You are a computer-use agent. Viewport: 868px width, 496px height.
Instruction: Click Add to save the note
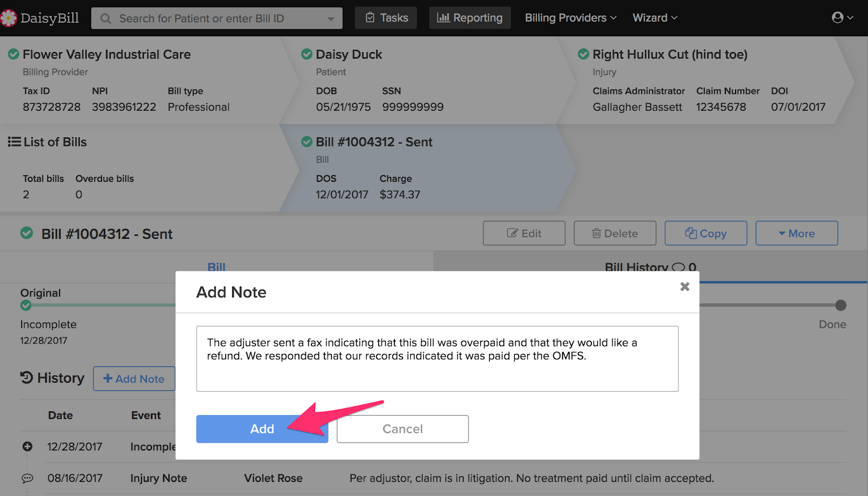[x=262, y=429]
